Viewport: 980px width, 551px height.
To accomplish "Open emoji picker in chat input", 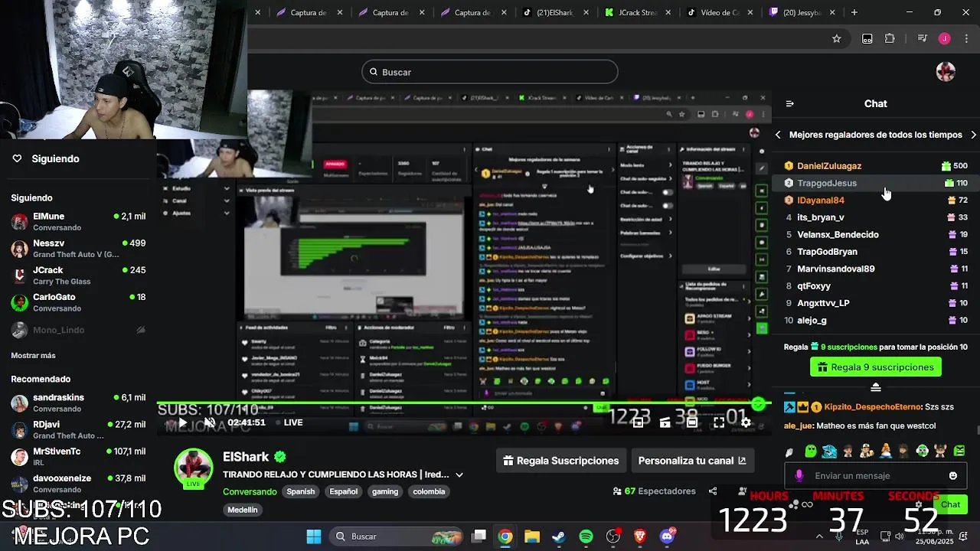I will pyautogui.click(x=952, y=476).
